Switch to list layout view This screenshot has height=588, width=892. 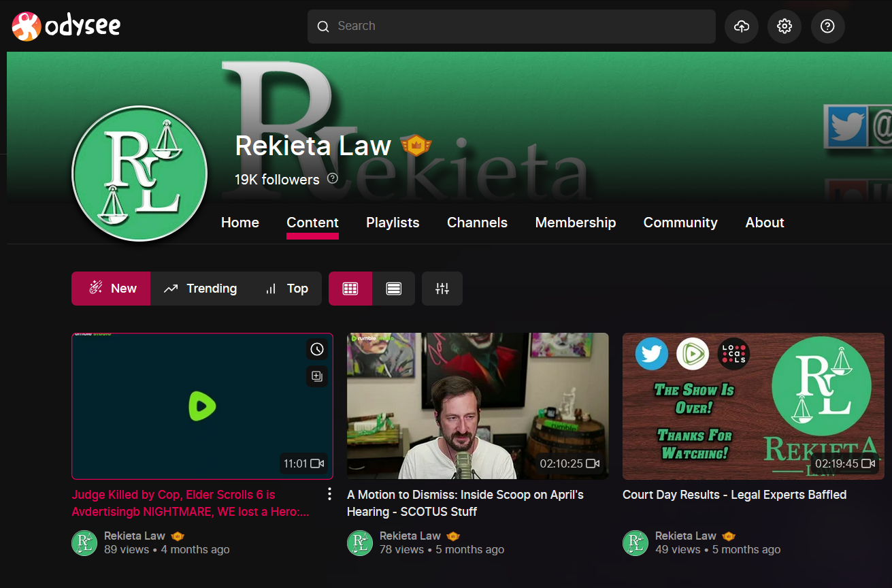[x=393, y=289]
